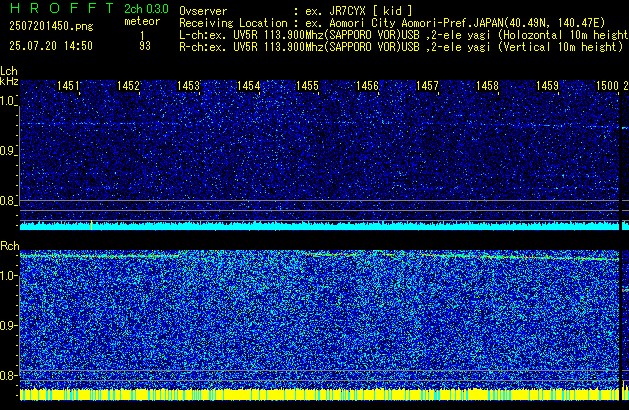The image size is (629, 410).
Task: Click the 1500 time marker
Action: (x=607, y=86)
